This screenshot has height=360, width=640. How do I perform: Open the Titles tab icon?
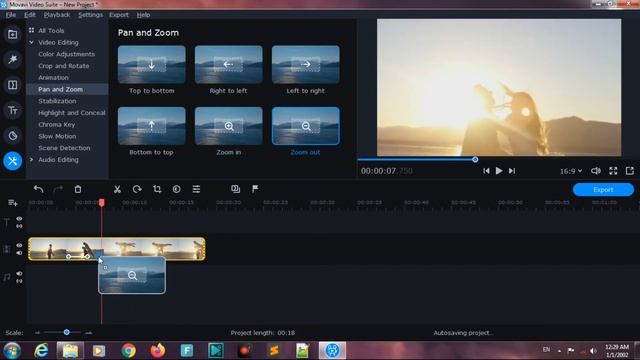13,110
